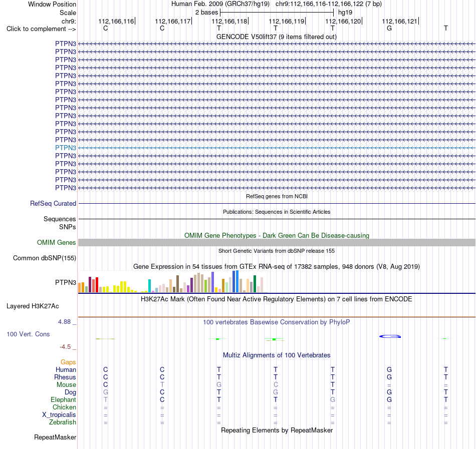476x449 pixels.
Task: Click the pale G base in the Elephant row
Action: (x=333, y=399)
